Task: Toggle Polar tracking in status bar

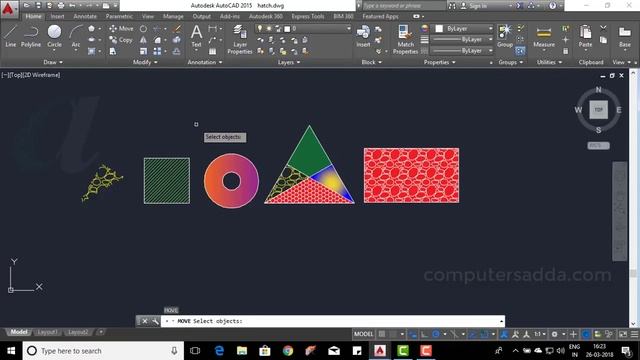Action: (x=436, y=334)
